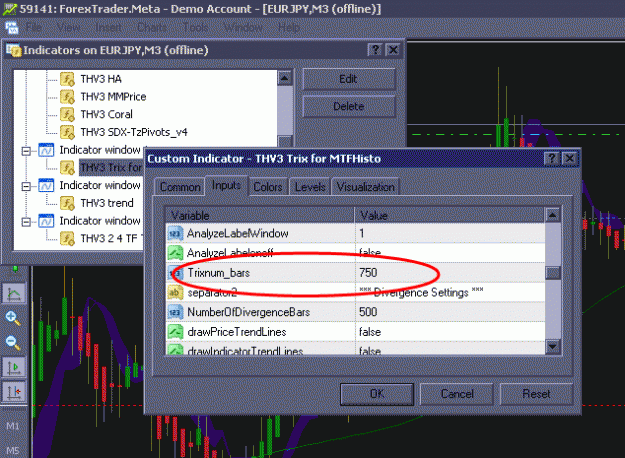Select the Zoom Out chart tool
625x458 pixels.
[13, 342]
